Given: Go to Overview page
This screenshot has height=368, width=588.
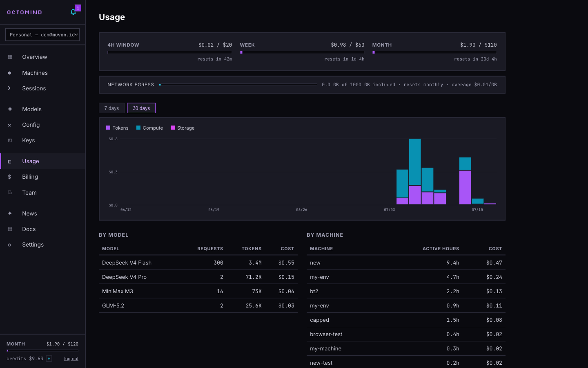Looking at the screenshot, I should point(43,57).
